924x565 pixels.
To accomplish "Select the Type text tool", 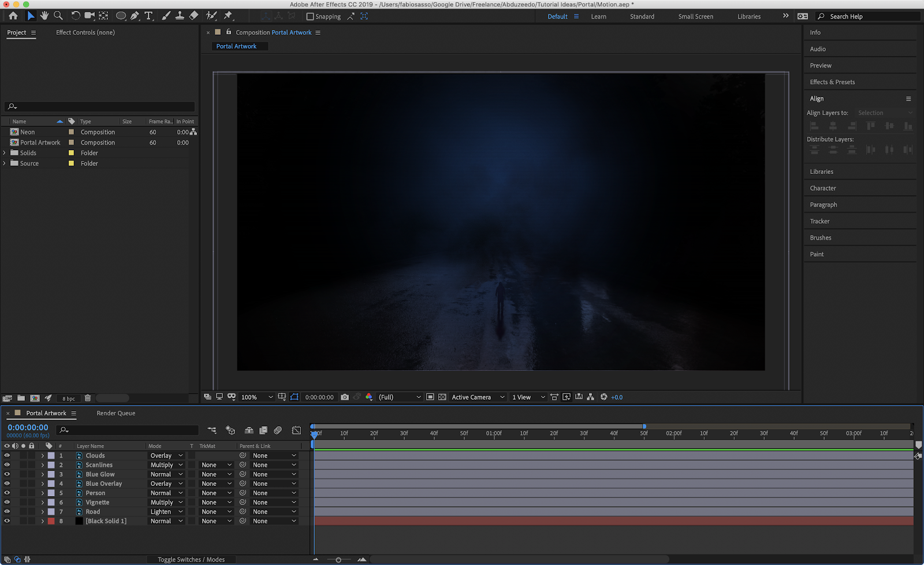I will (x=148, y=16).
